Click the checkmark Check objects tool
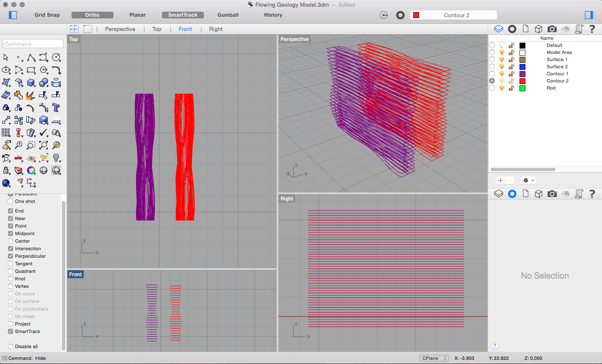 [x=44, y=133]
